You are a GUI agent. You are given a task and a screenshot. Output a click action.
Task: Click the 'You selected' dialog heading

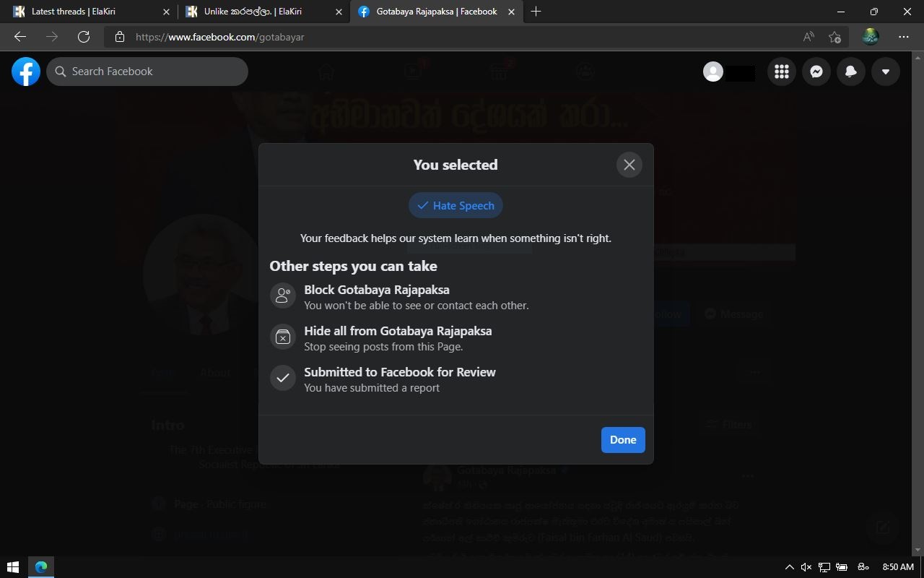456,165
